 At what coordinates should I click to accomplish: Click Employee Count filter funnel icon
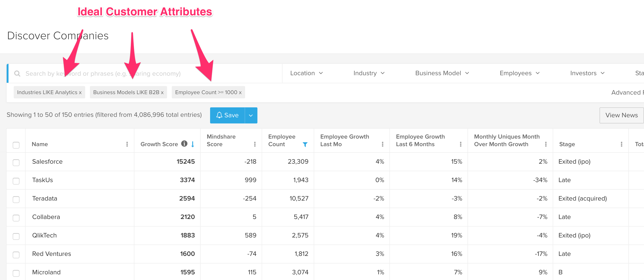(x=305, y=144)
